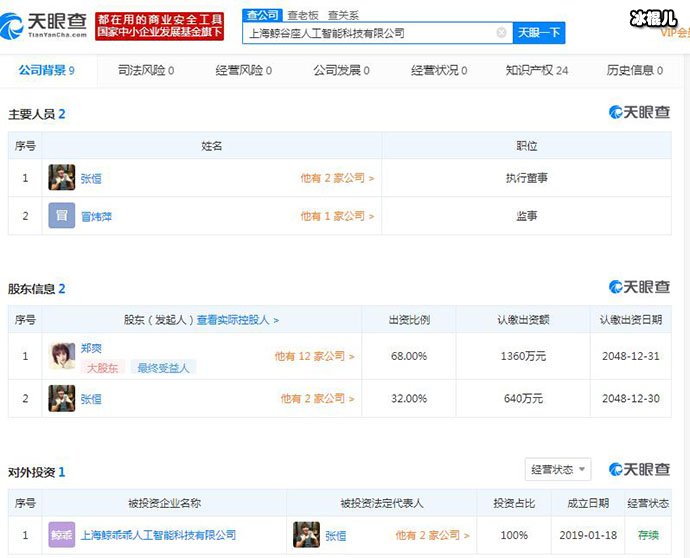Open 张恒 legal representative link in 对外投资
This screenshot has height=558, width=690.
click(x=335, y=536)
